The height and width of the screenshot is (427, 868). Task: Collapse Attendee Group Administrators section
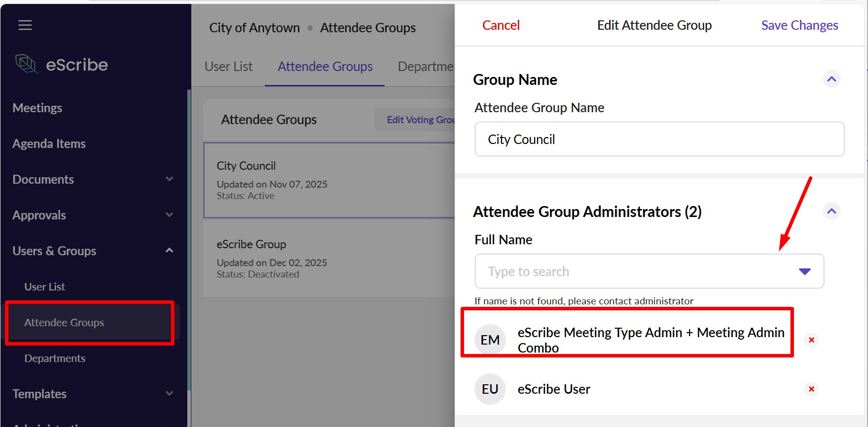pyautogui.click(x=831, y=212)
